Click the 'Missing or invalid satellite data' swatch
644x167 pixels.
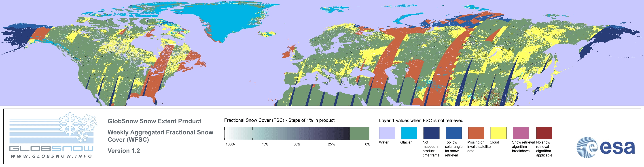pos(476,133)
